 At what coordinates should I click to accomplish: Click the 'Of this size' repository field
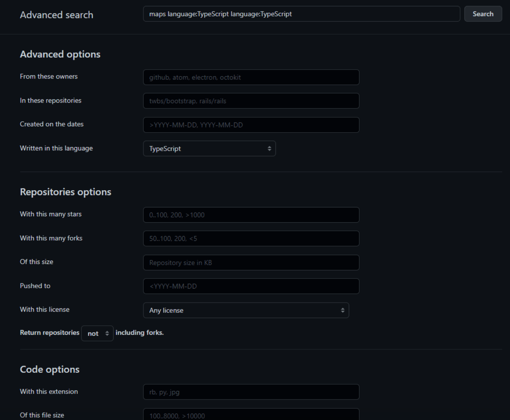point(251,262)
